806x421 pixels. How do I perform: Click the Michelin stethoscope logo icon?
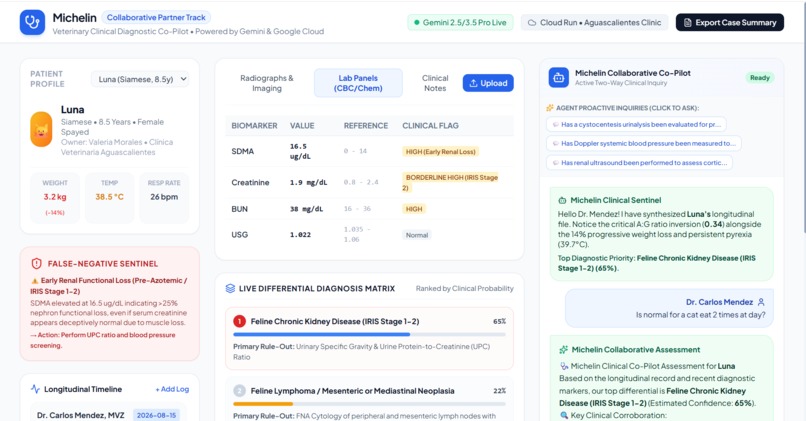pos(32,23)
